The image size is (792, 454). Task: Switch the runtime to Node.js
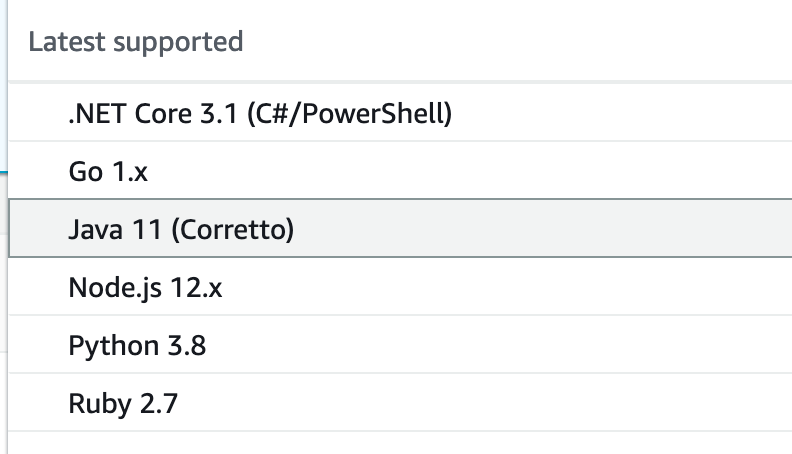point(145,288)
